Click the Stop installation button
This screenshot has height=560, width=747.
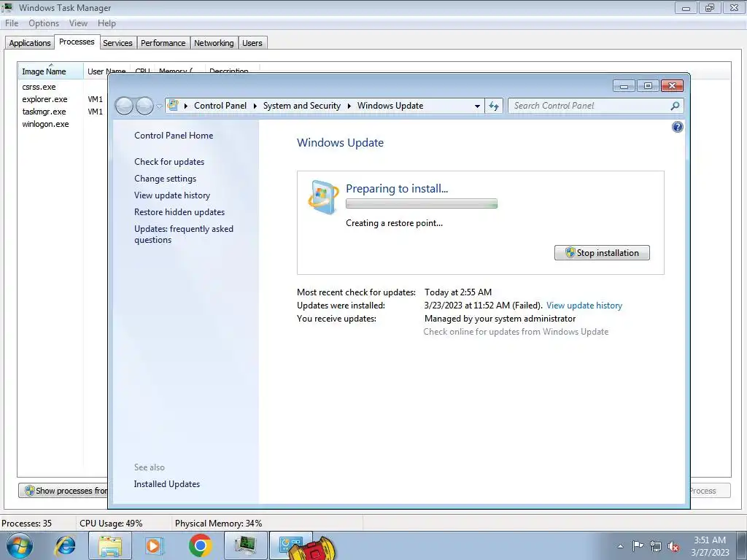602,253
